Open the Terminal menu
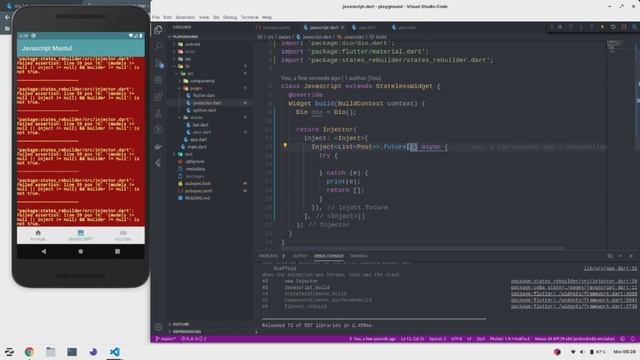 point(249,17)
